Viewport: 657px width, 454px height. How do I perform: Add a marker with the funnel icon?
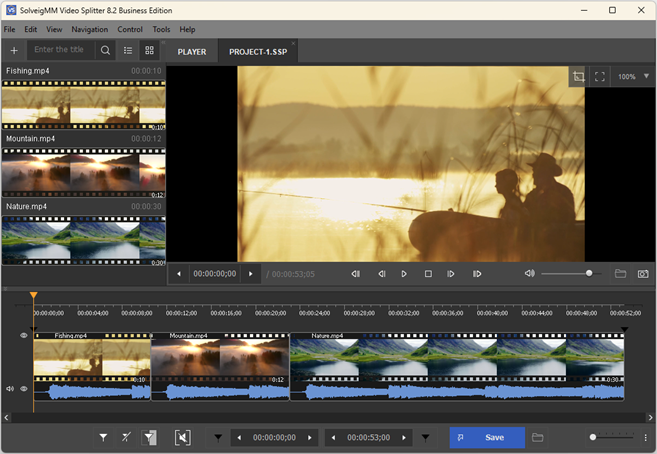pyautogui.click(x=103, y=438)
